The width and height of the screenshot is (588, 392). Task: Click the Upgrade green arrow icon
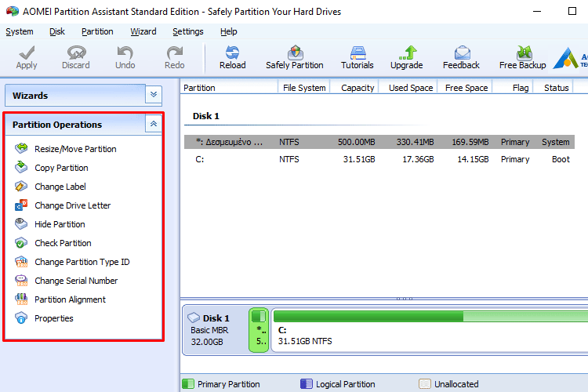408,53
